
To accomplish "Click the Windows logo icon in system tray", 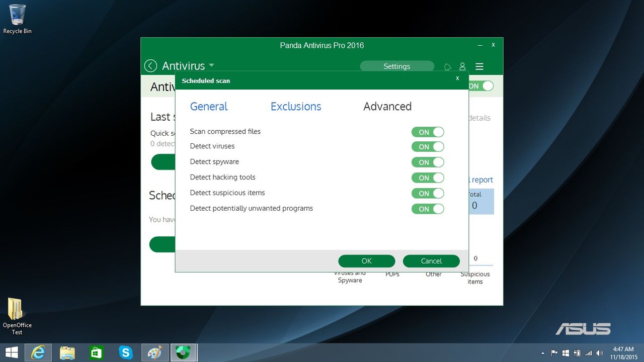I will [x=566, y=353].
